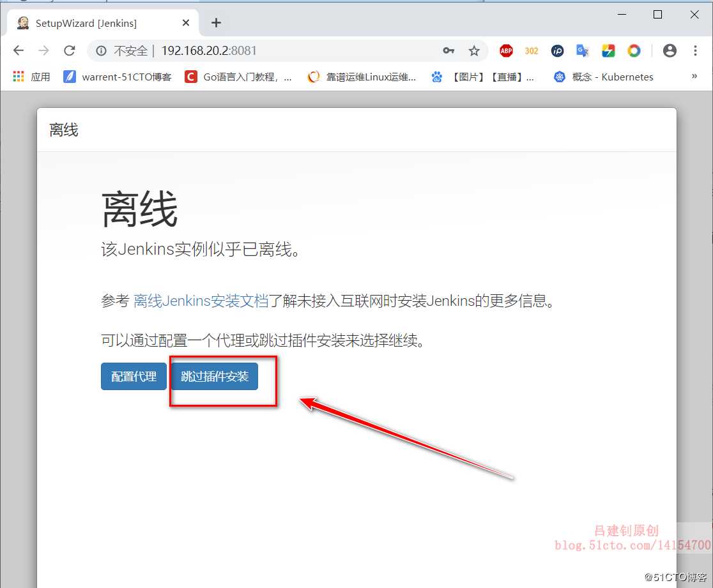Viewport: 713px width, 588px height.
Task: Open the iP extension icon
Action: (557, 51)
